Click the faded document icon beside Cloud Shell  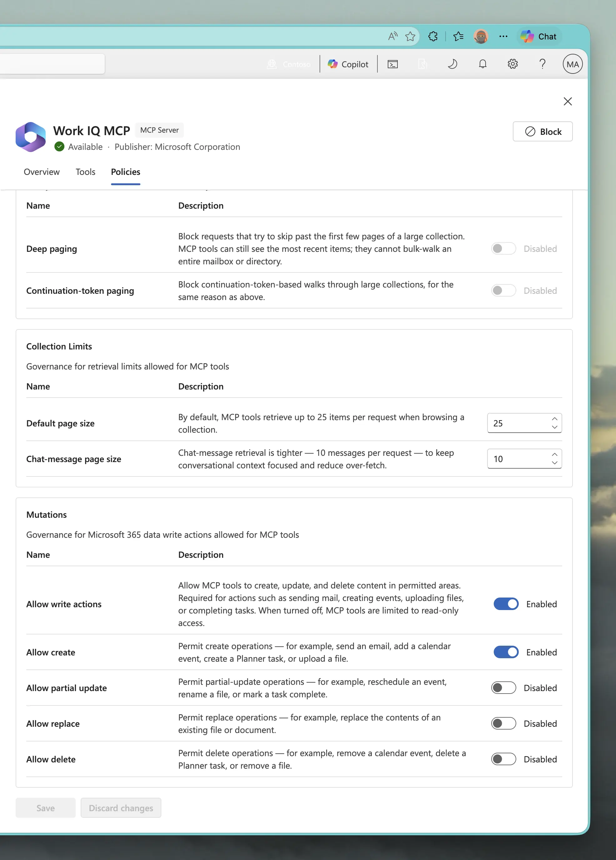(422, 64)
